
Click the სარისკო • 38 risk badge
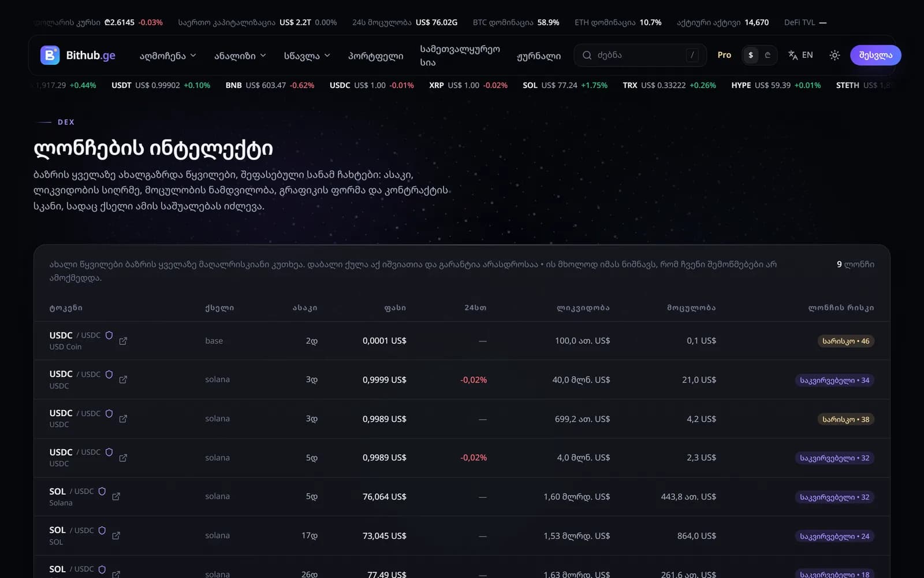(845, 419)
